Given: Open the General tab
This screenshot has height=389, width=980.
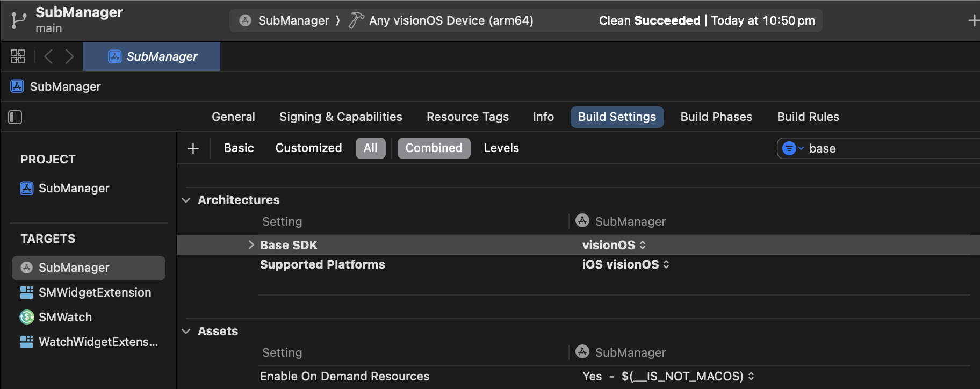Looking at the screenshot, I should [233, 117].
